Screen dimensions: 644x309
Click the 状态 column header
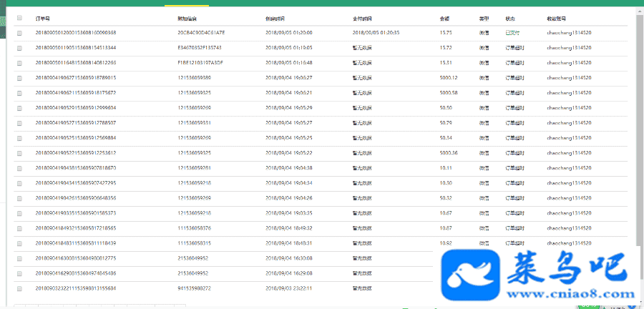point(510,18)
